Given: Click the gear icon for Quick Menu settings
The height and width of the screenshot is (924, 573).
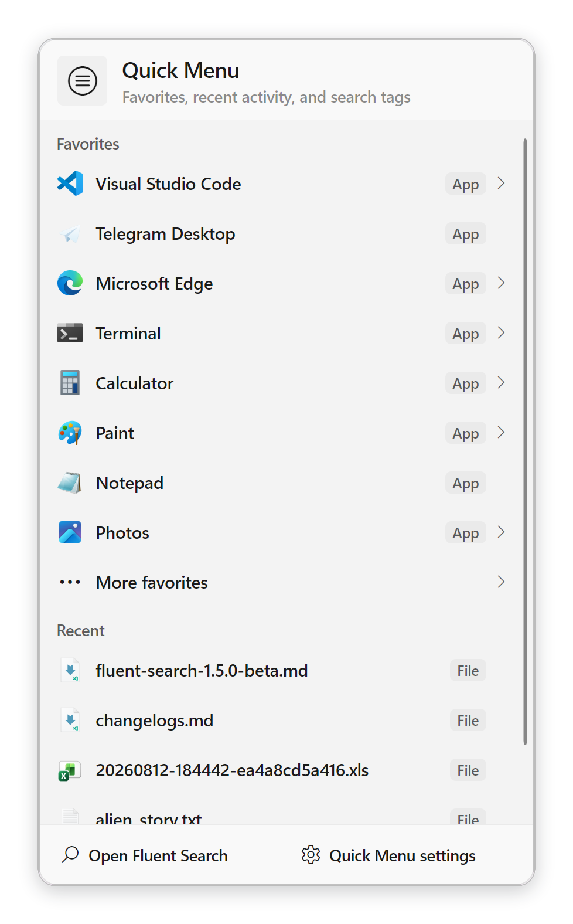Looking at the screenshot, I should (x=311, y=855).
